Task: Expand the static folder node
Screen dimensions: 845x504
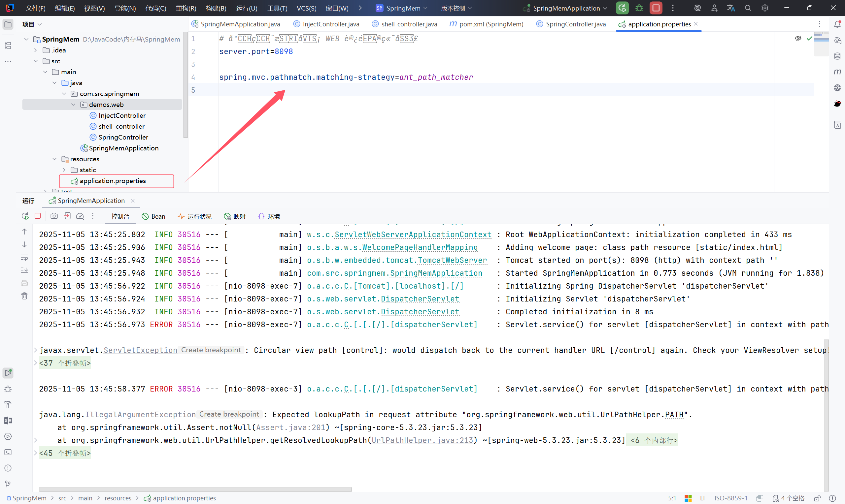Action: coord(64,170)
